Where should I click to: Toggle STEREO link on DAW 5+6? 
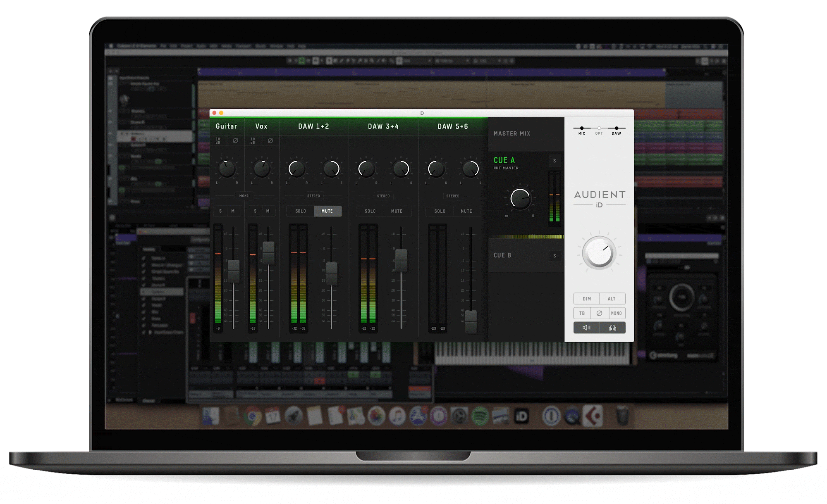click(453, 196)
